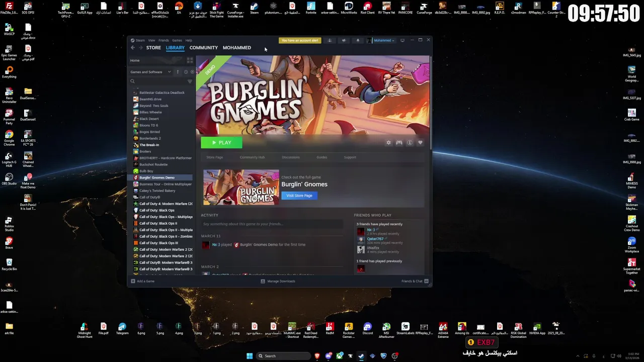The image size is (644, 362).
Task: Click the library search magnifier icon
Action: point(133,81)
